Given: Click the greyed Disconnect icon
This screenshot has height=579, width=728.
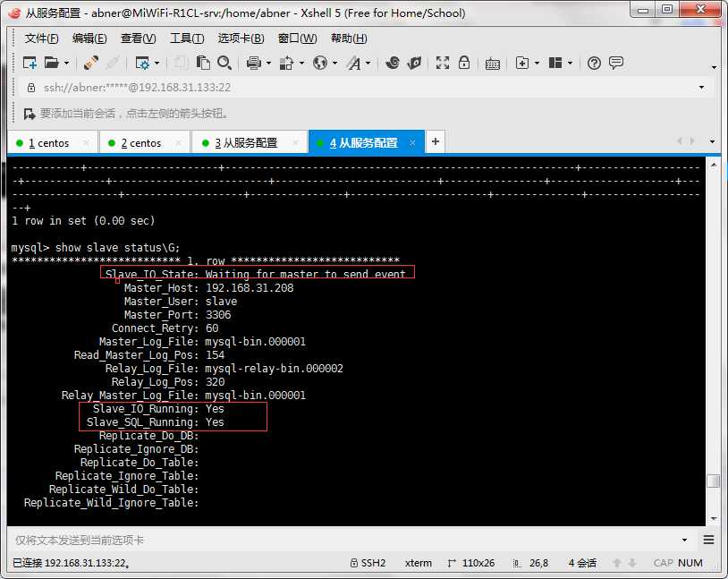Looking at the screenshot, I should tap(113, 63).
